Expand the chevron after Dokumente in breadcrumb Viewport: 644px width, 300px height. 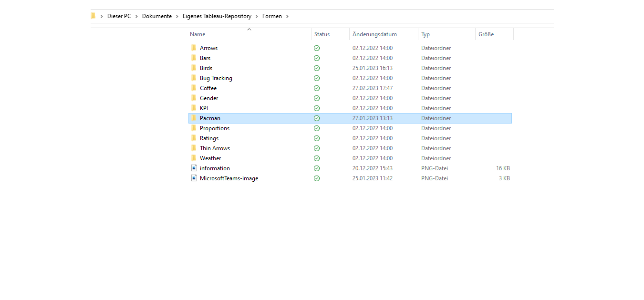(177, 16)
